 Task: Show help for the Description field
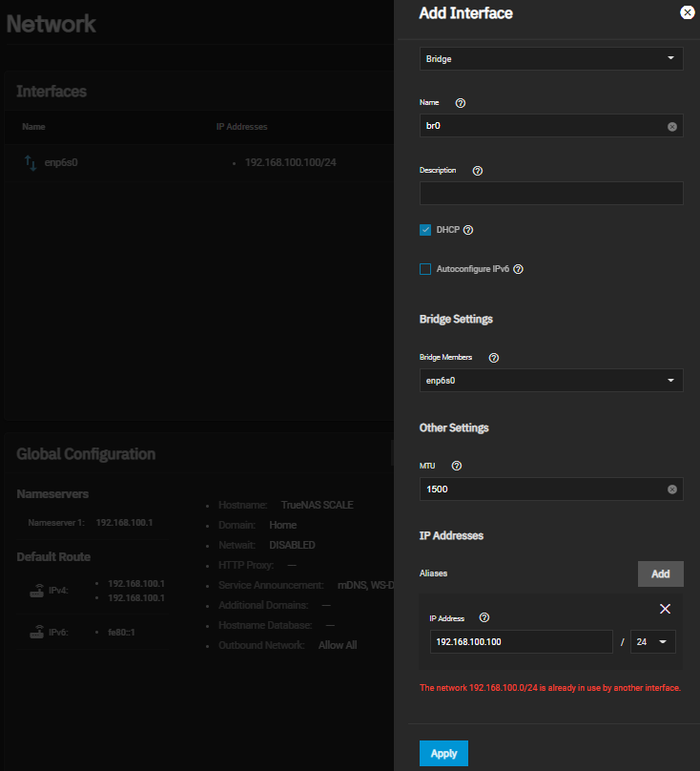point(478,171)
